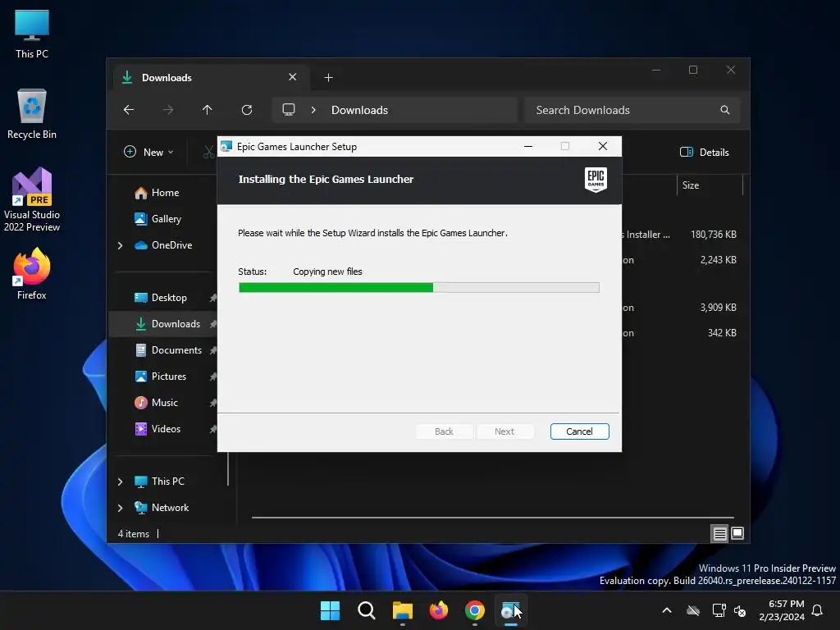Click the 342 KB size cell
The width and height of the screenshot is (840, 630).
click(x=722, y=333)
